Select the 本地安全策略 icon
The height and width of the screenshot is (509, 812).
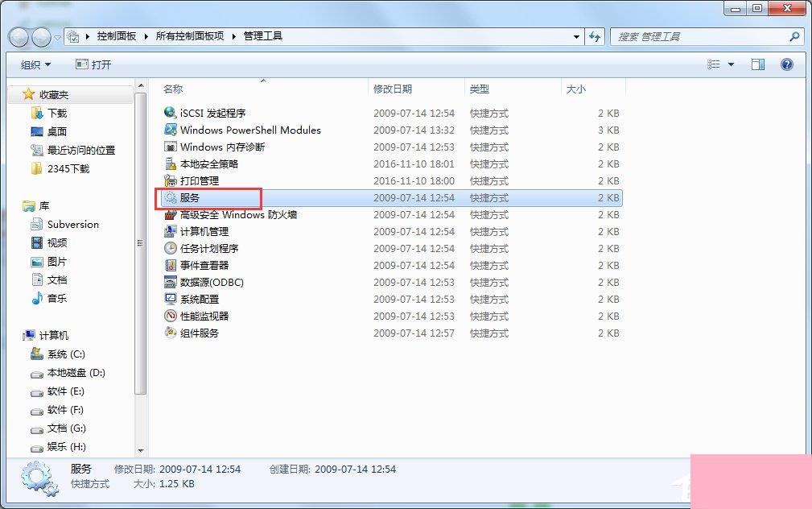pyautogui.click(x=171, y=163)
